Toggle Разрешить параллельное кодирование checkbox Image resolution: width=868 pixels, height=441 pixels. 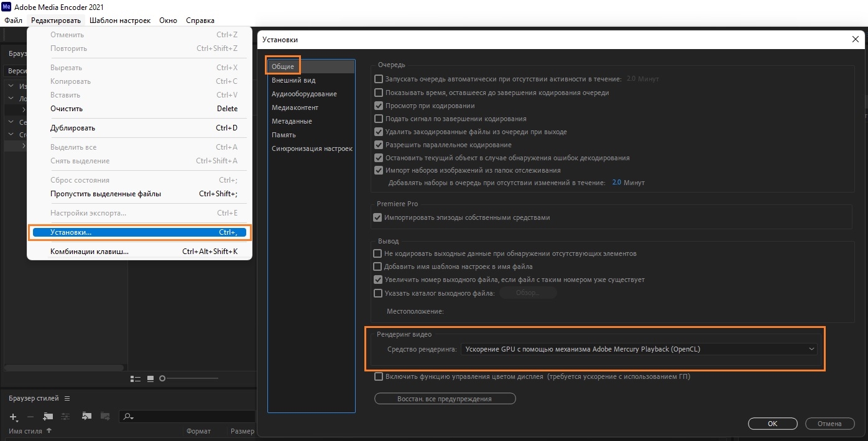pos(378,145)
